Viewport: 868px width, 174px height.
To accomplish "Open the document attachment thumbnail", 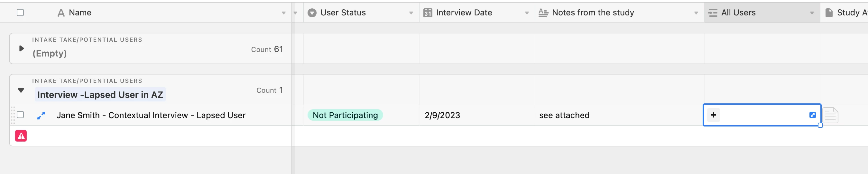I will click(831, 116).
